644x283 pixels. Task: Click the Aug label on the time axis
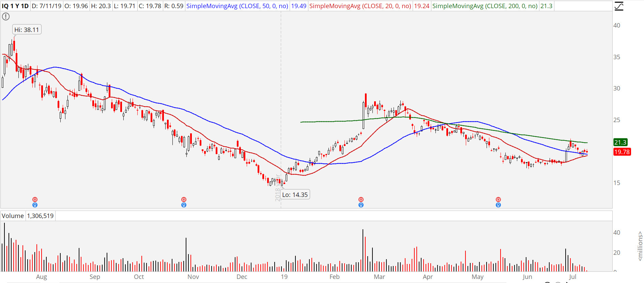42,277
